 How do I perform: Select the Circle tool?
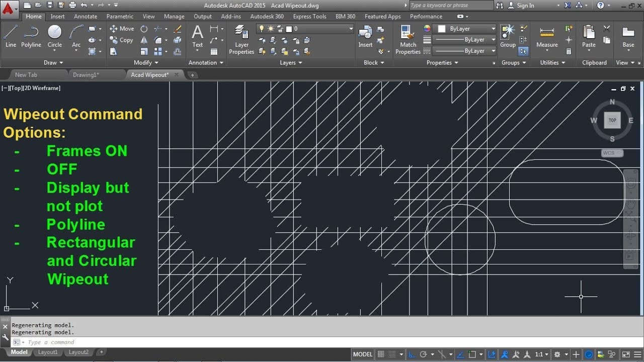(55, 36)
